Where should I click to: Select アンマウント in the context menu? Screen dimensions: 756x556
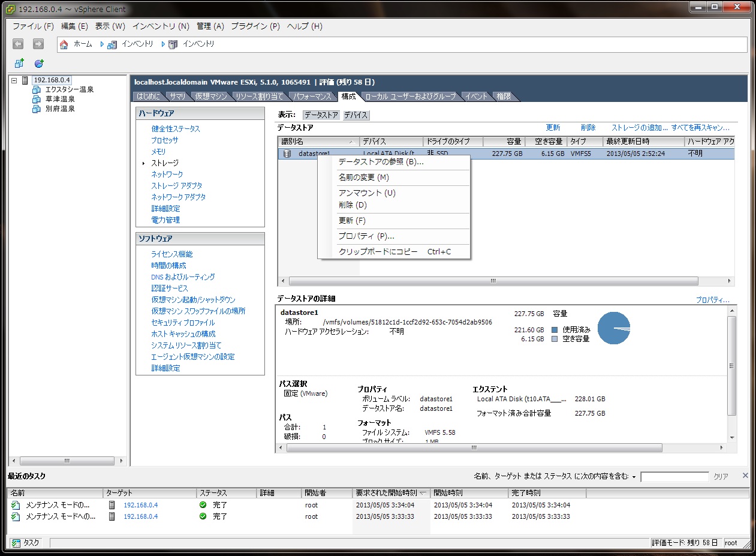point(367,193)
